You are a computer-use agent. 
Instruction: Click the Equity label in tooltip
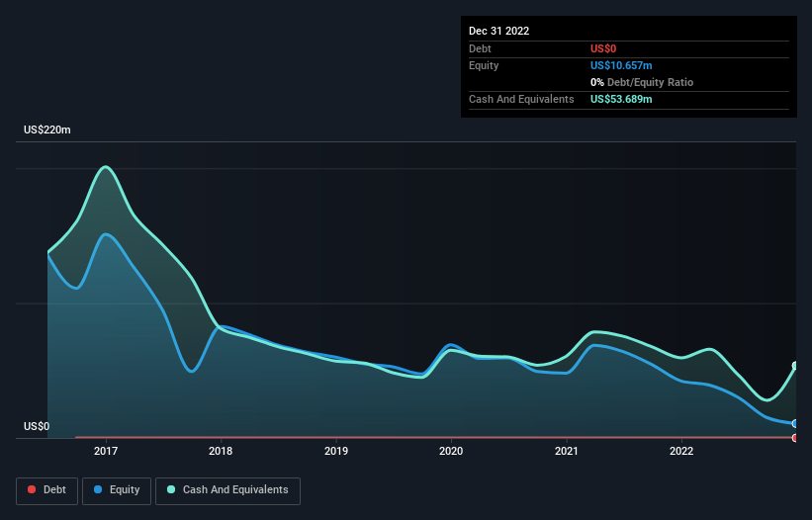click(484, 65)
